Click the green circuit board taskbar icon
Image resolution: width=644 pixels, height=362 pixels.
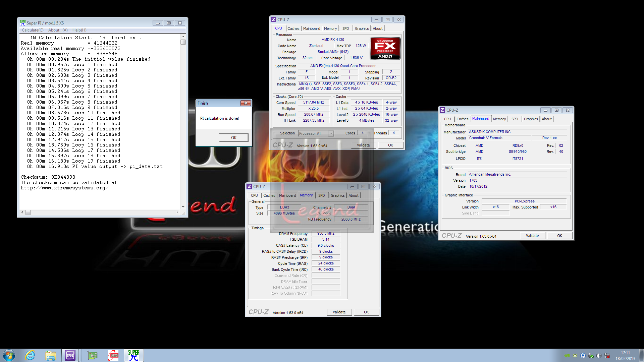point(93,355)
